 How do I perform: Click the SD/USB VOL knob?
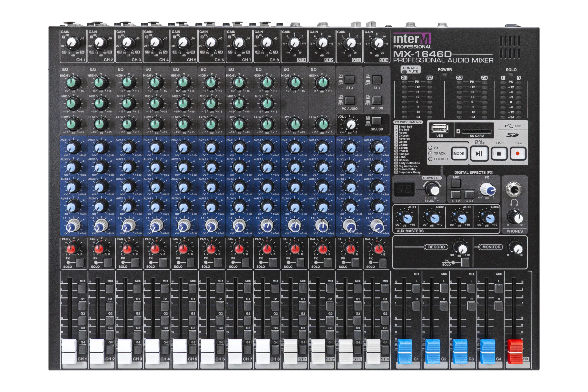point(350,124)
